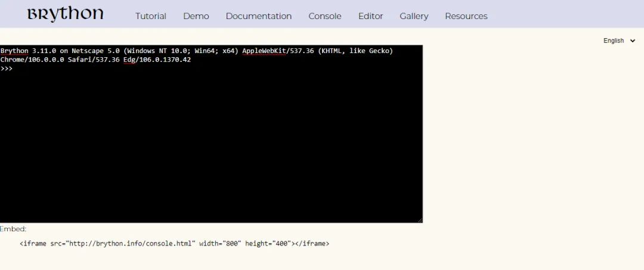Click the 'Brython 3.11.0 on Netscape' line
This screenshot has height=270, width=644.
[x=197, y=51]
